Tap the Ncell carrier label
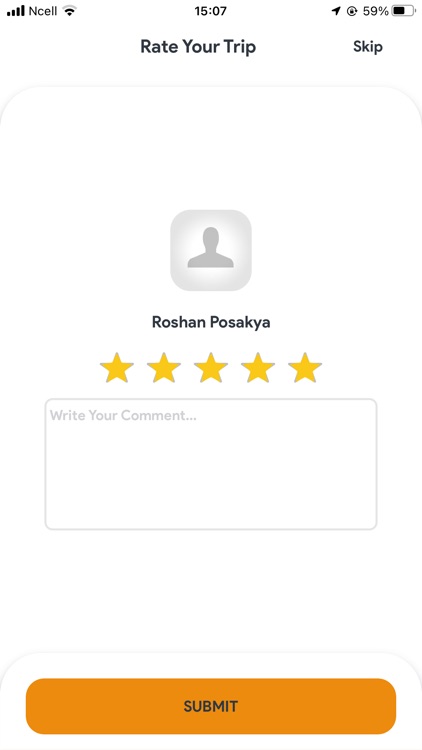Viewport: 422px width, 750px height. [x=43, y=11]
